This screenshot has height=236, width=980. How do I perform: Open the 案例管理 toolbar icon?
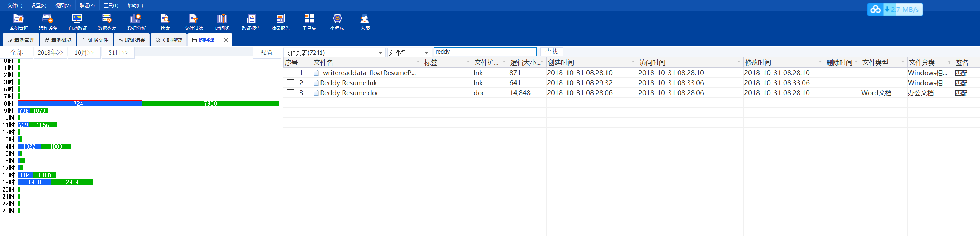click(x=19, y=22)
